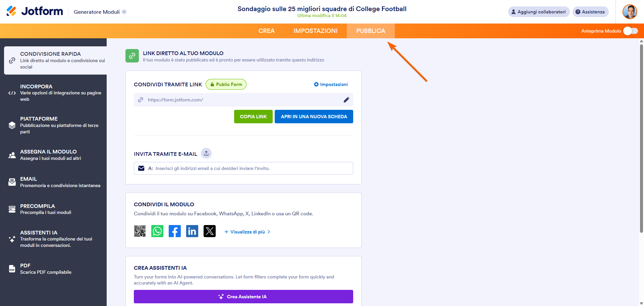The height and width of the screenshot is (306, 644).
Task: Click the Jotform logo
Action: point(35,11)
